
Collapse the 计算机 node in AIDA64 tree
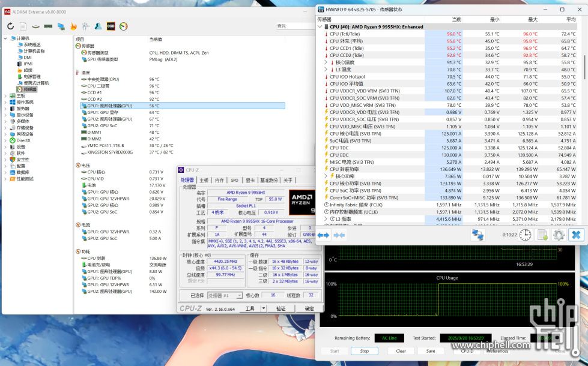coord(5,38)
